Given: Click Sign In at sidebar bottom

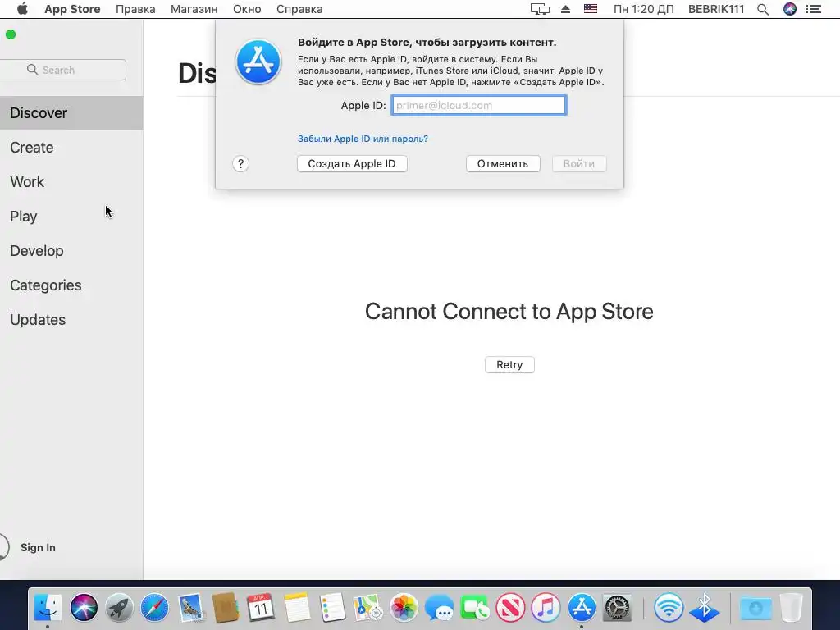Looking at the screenshot, I should click(38, 547).
